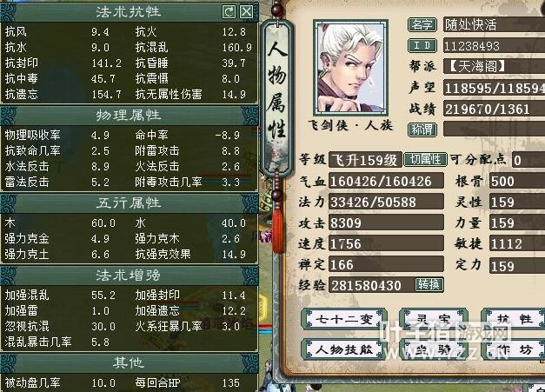Screen dimensions: 545x392
Task: Open the 抗性 resistance panel
Action: pos(514,319)
